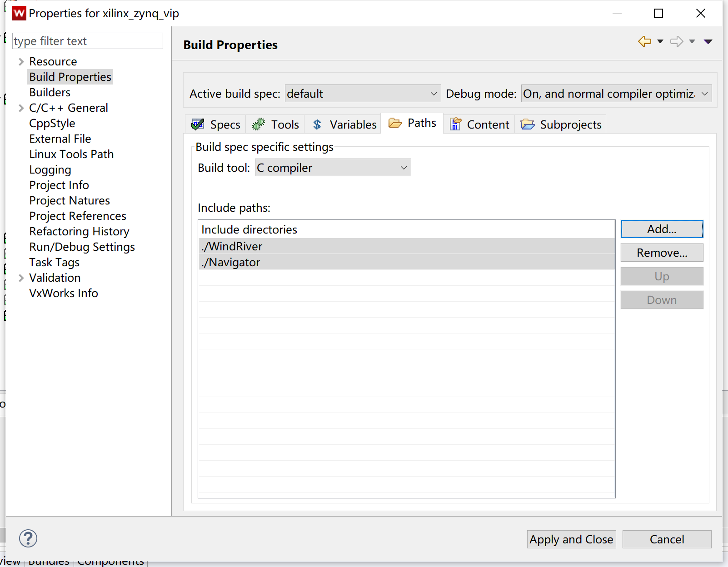Click the Down button
Screen dimensions: 728x567
pyautogui.click(x=662, y=300)
